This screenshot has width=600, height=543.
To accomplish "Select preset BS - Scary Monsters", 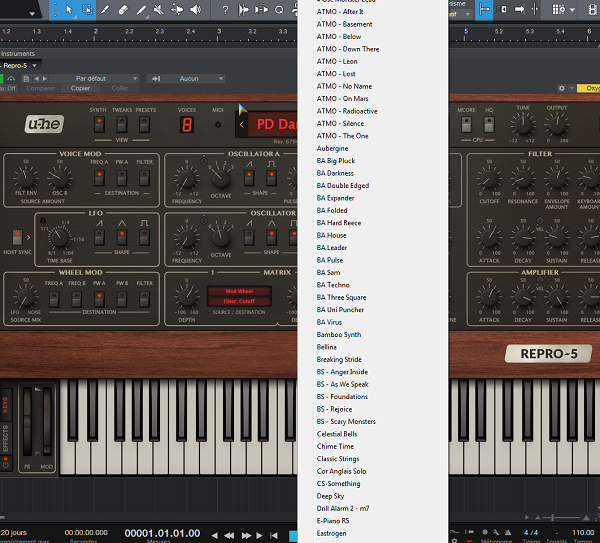I will click(x=346, y=421).
